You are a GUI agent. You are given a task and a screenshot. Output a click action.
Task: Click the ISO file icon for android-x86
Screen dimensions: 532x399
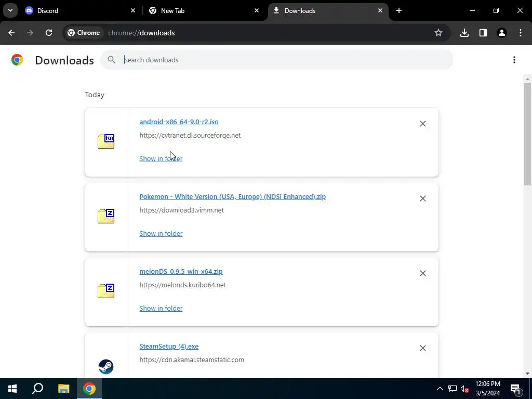click(106, 141)
